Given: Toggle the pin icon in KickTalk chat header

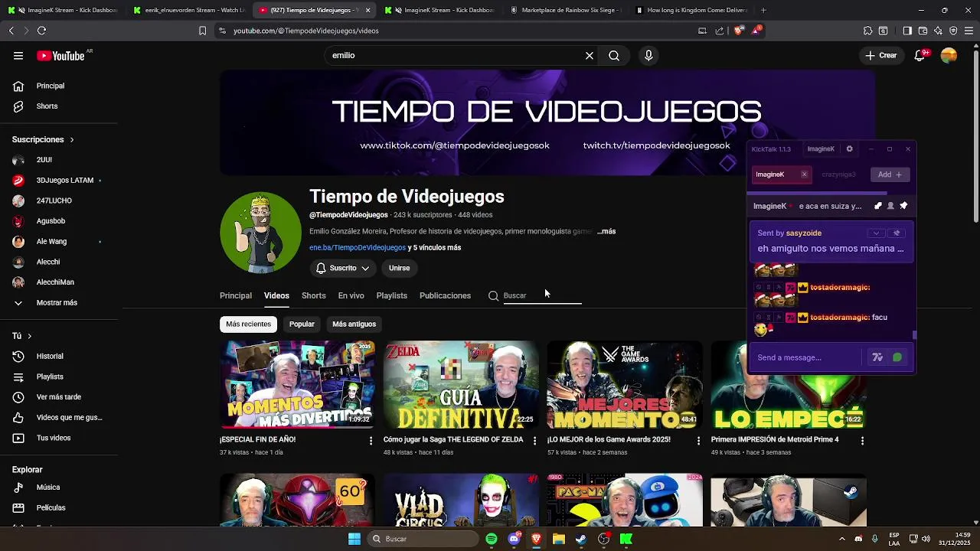Looking at the screenshot, I should (903, 206).
